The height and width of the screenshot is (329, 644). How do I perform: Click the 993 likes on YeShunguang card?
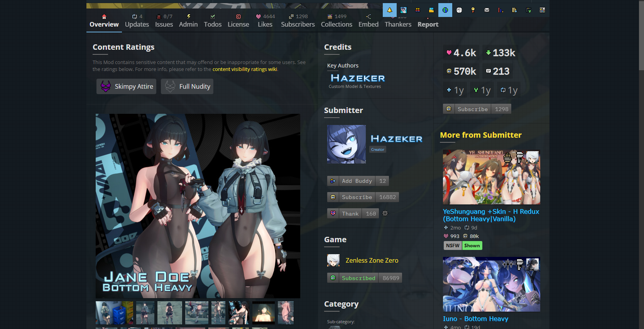pyautogui.click(x=451, y=236)
